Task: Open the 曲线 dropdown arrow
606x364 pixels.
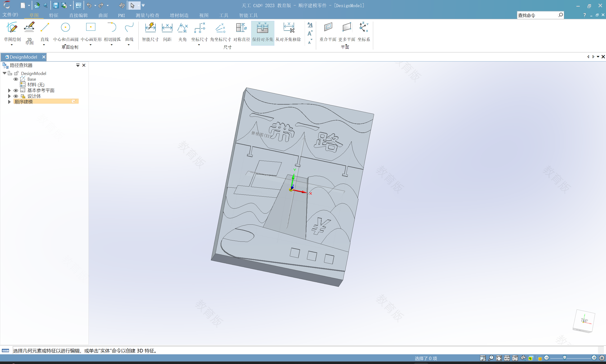Action: tap(129, 45)
